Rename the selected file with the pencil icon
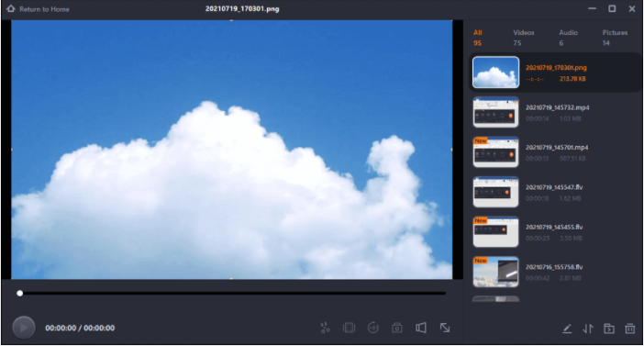Viewport: 644px width, 346px height. 567,329
